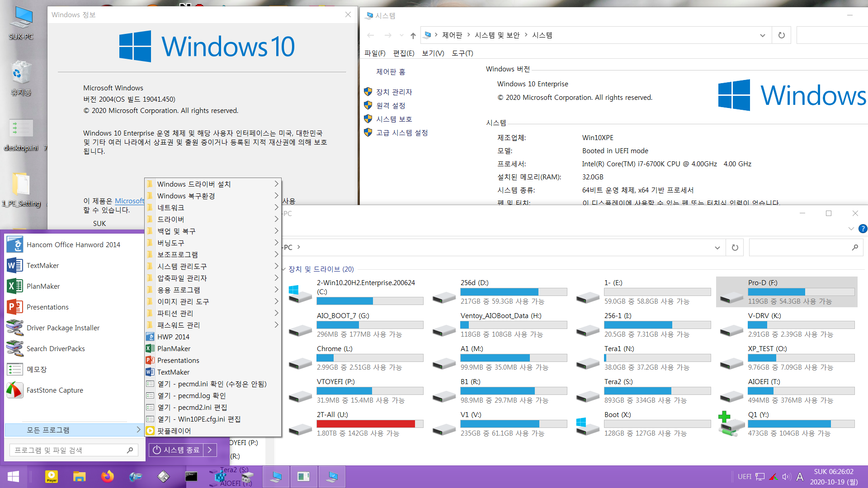Refresh the System window address bar
Image resolution: width=868 pixels, height=488 pixels.
pos(782,35)
